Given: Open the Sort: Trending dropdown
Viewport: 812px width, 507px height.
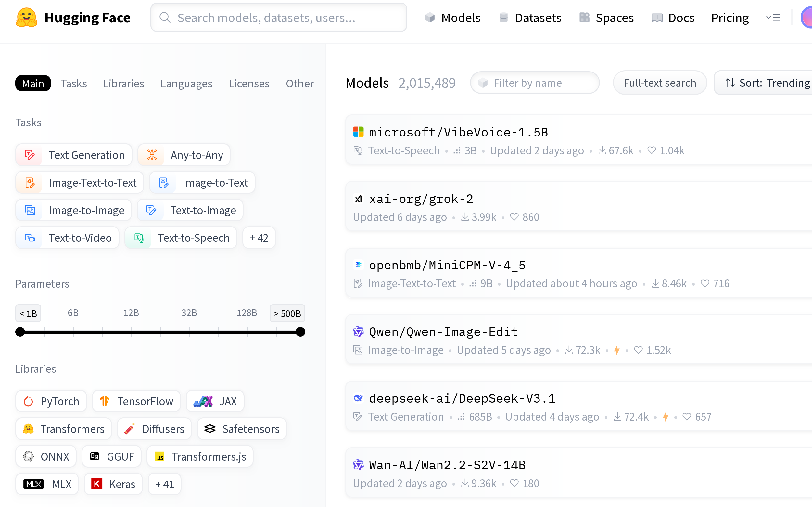Looking at the screenshot, I should [763, 83].
